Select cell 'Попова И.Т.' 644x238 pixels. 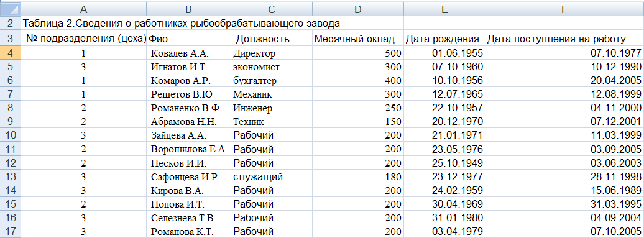[x=188, y=204]
